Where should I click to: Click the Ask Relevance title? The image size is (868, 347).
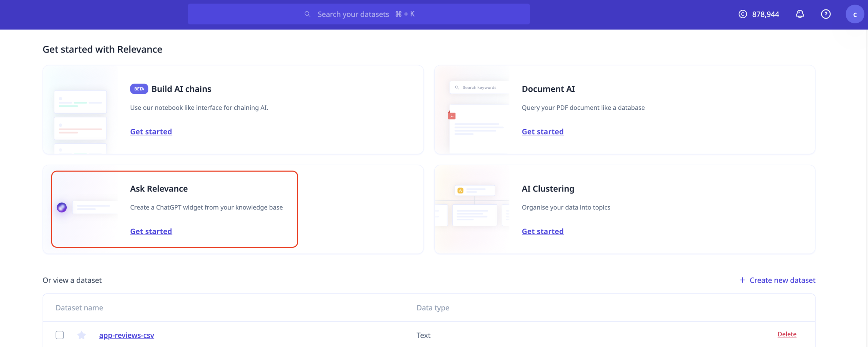(159, 188)
